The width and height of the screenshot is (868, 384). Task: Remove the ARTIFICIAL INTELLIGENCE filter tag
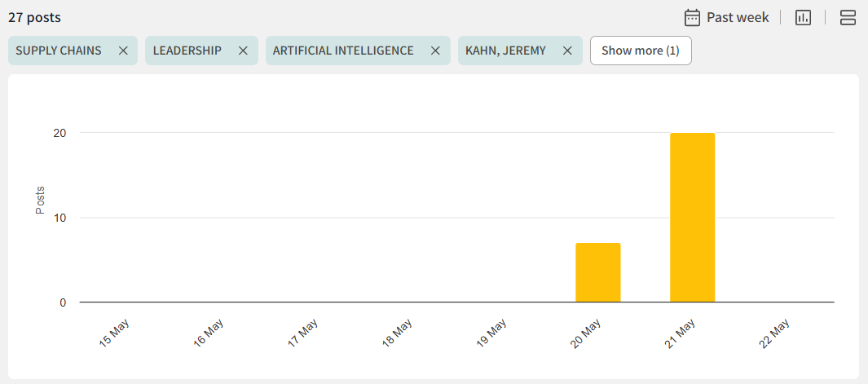click(435, 51)
